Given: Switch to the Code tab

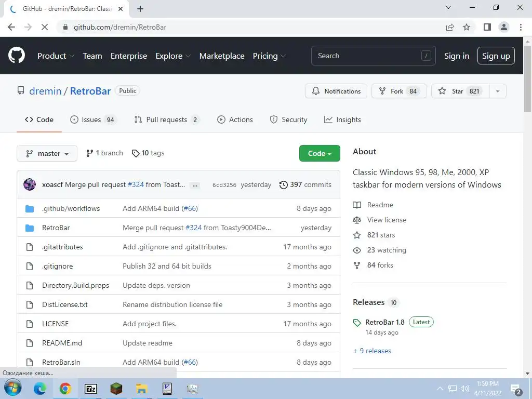Looking at the screenshot, I should click(39, 119).
